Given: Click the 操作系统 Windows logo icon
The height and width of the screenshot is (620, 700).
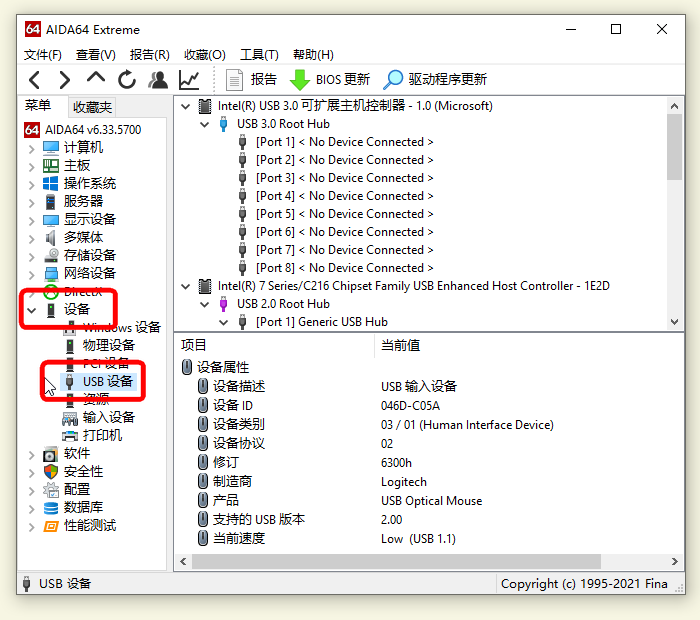Looking at the screenshot, I should [50, 183].
